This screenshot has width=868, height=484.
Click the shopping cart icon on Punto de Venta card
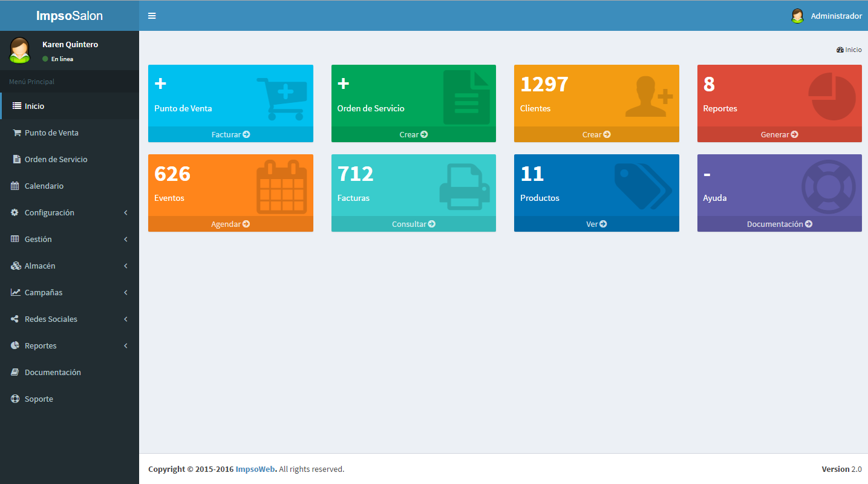pyautogui.click(x=281, y=98)
